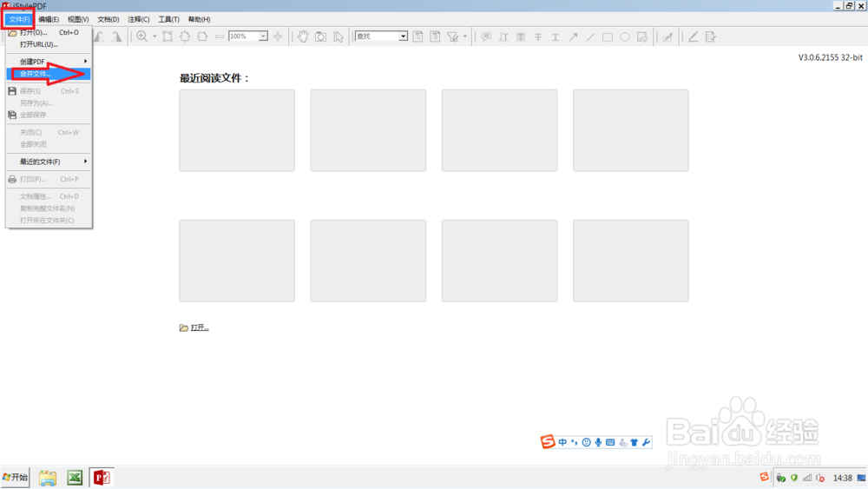Click the zoom out minus icon
The width and height of the screenshot is (868, 489).
tap(220, 36)
